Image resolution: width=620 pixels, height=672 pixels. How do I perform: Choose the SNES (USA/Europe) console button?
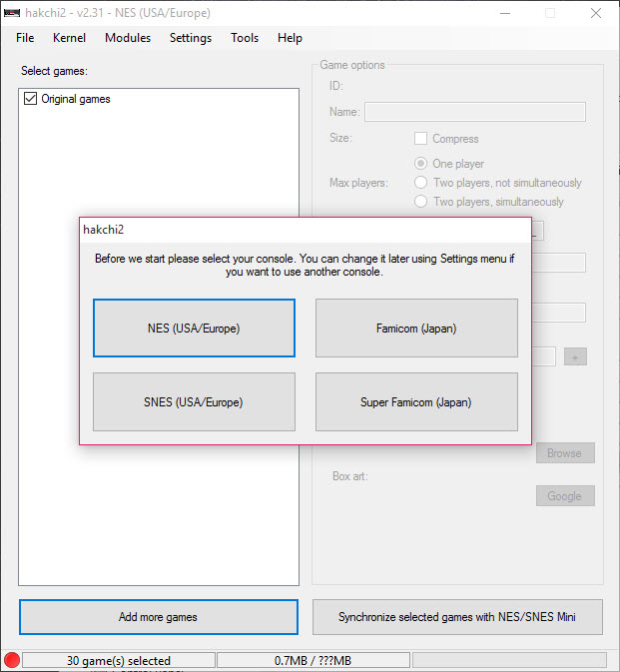point(194,401)
